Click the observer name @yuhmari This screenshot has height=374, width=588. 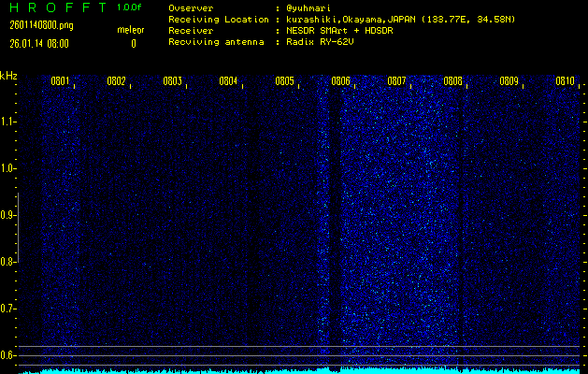(308, 8)
